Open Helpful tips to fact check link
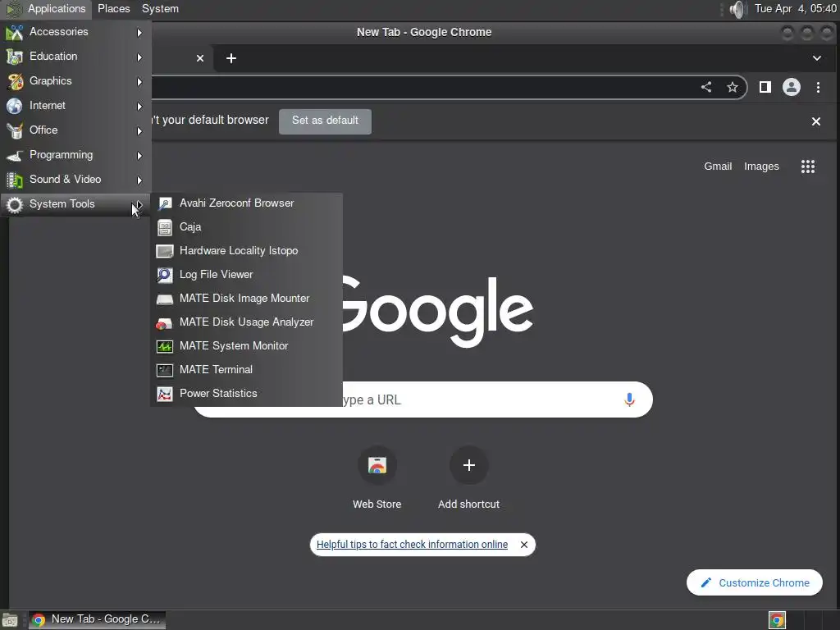 pyautogui.click(x=412, y=545)
